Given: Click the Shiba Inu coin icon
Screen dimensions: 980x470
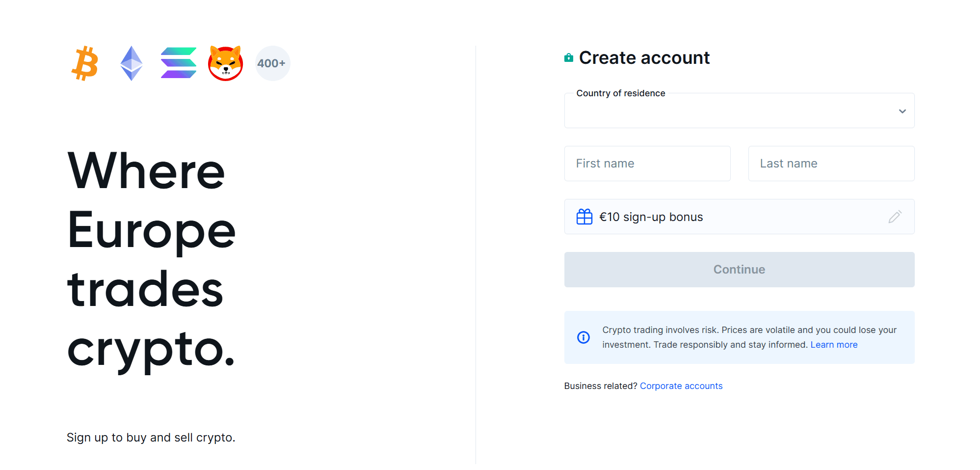Looking at the screenshot, I should pos(226,63).
